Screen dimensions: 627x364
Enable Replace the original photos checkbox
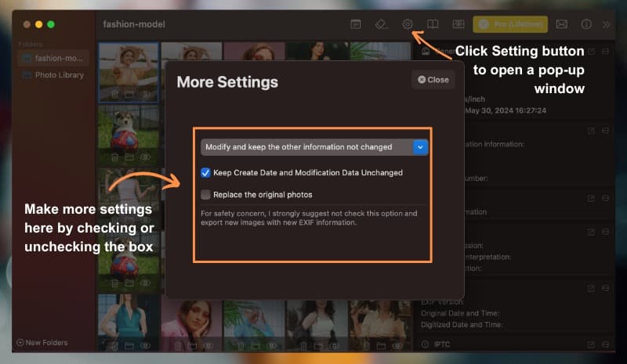tap(205, 195)
